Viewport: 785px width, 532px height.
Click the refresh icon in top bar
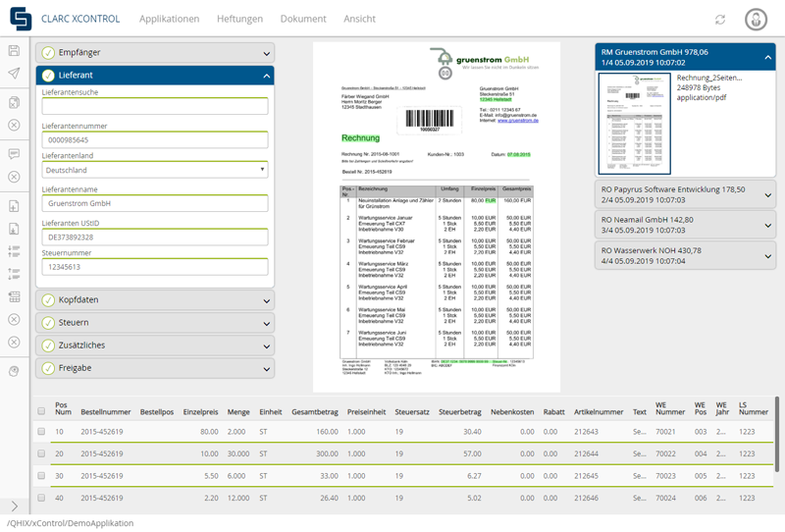pyautogui.click(x=720, y=20)
